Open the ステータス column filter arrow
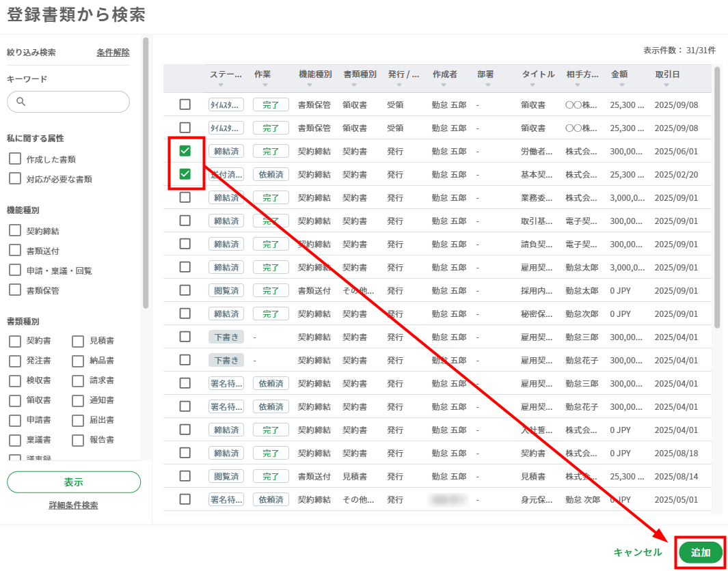728x571 pixels. (x=221, y=85)
